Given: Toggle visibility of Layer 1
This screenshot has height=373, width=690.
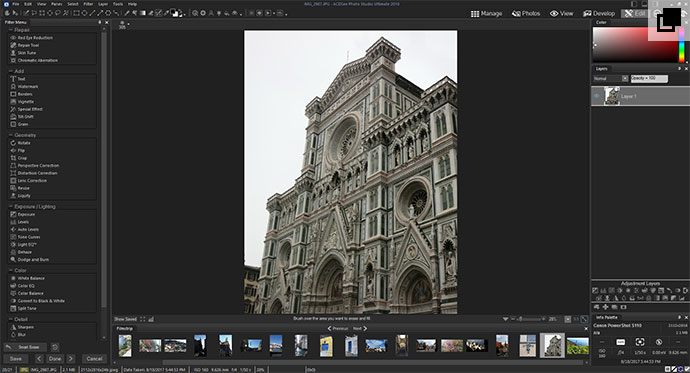Looking at the screenshot, I should (x=597, y=96).
